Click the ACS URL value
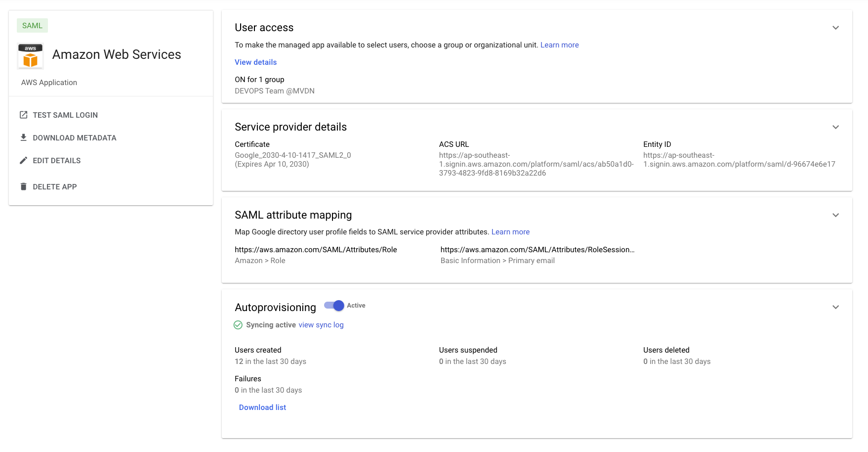 pyautogui.click(x=536, y=164)
